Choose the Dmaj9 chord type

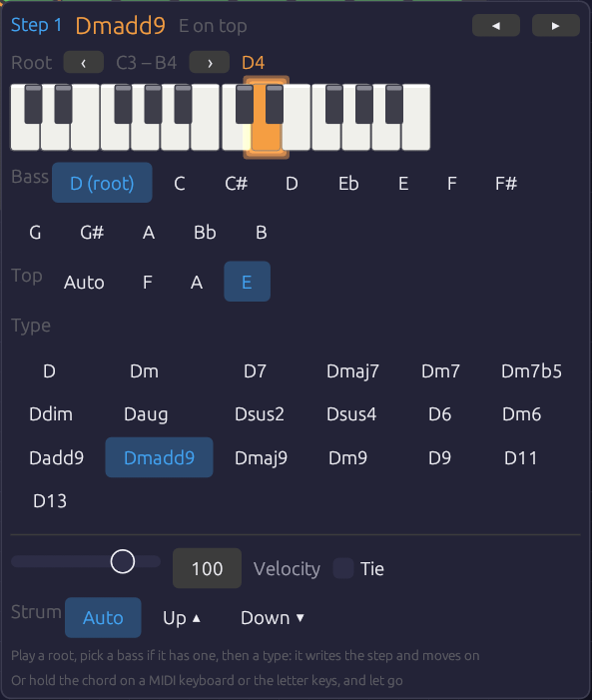262,457
